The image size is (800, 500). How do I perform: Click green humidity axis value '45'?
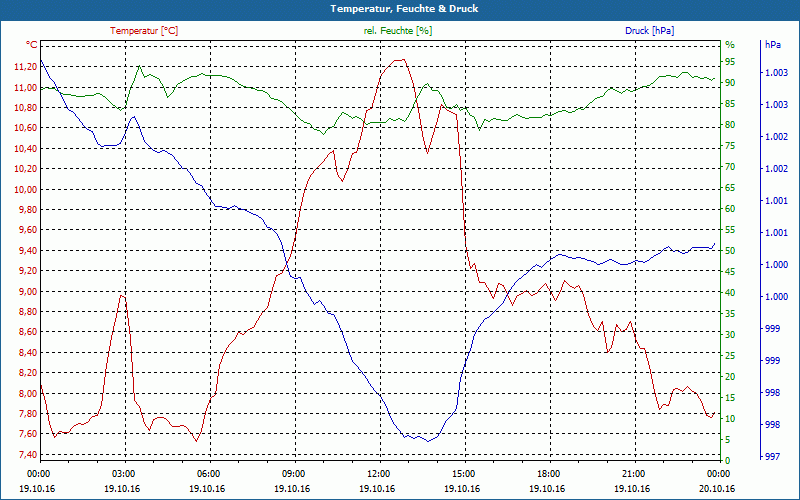(730, 272)
